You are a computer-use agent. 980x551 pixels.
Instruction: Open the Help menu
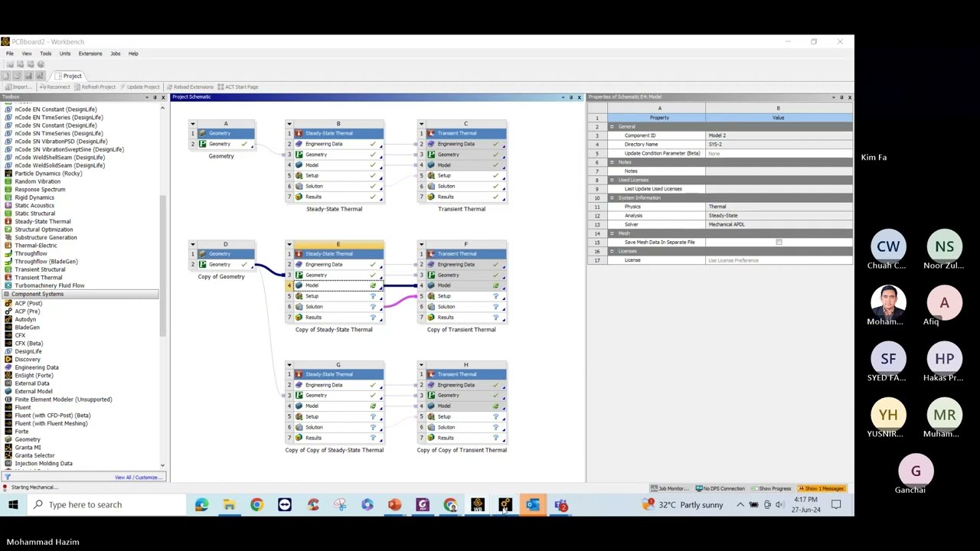[133, 54]
